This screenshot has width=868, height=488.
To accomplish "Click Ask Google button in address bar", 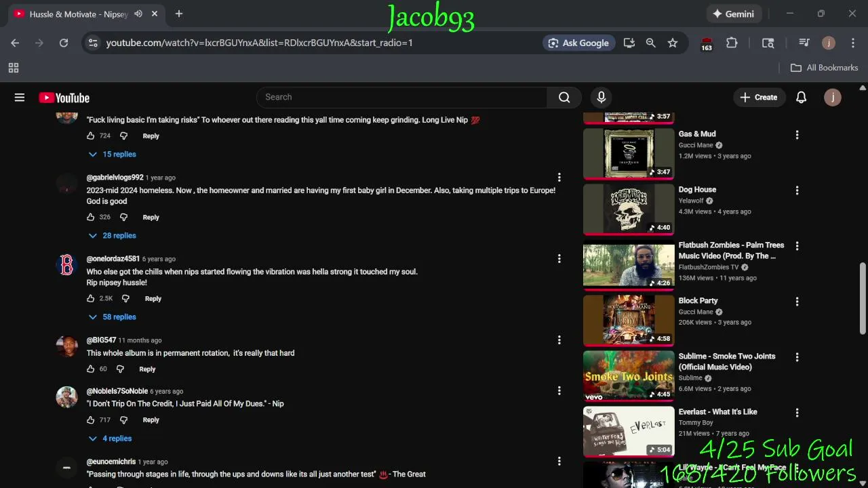I will pos(578,43).
